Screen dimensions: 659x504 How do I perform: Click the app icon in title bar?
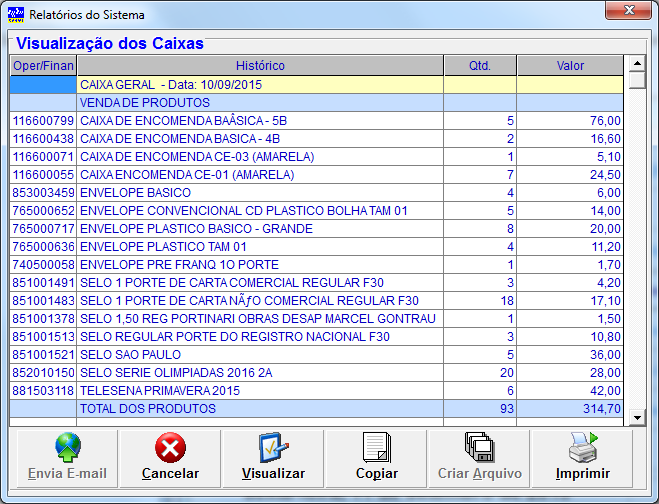tap(16, 15)
